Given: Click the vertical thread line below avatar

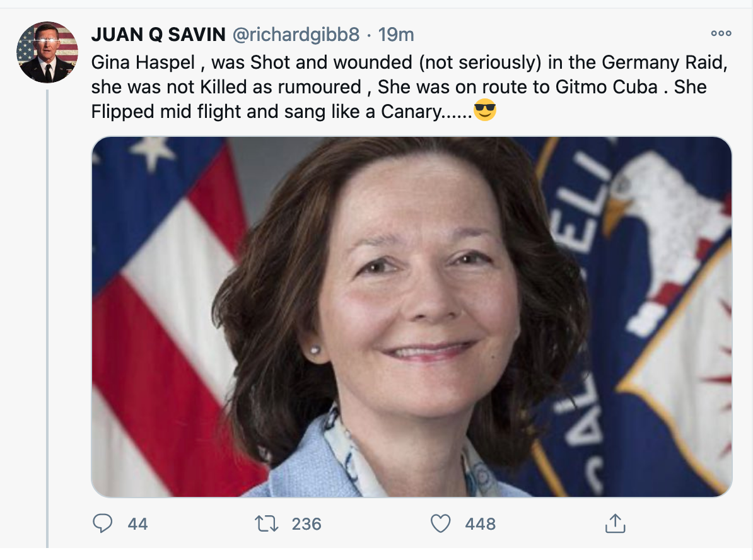Looking at the screenshot, I should pyautogui.click(x=47, y=315).
